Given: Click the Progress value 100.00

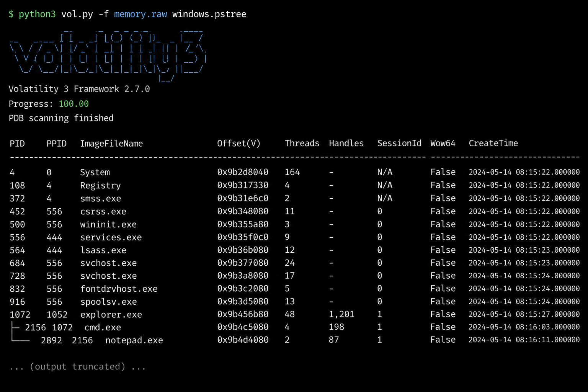Looking at the screenshot, I should [x=73, y=104].
